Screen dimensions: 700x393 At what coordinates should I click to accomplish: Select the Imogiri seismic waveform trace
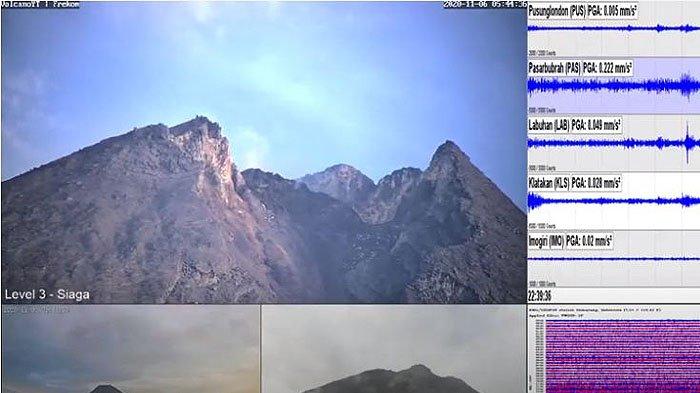pos(614,259)
